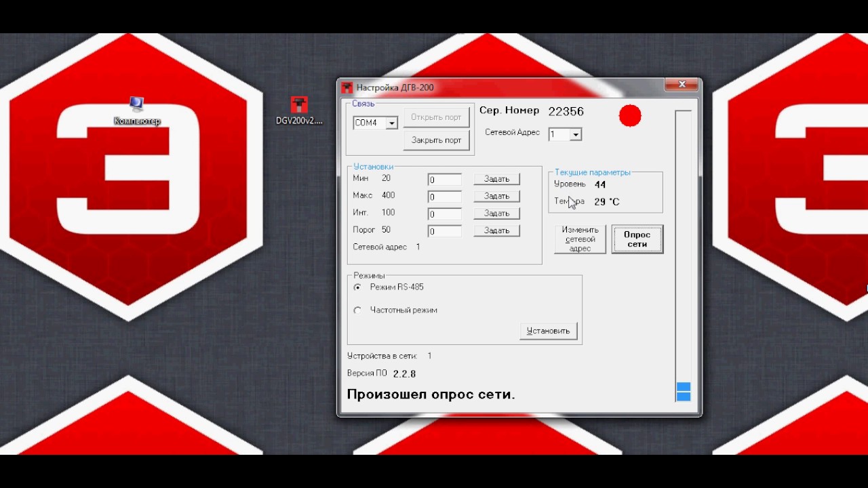Click Задать button for Порог
The width and height of the screenshot is (868, 488).
496,230
